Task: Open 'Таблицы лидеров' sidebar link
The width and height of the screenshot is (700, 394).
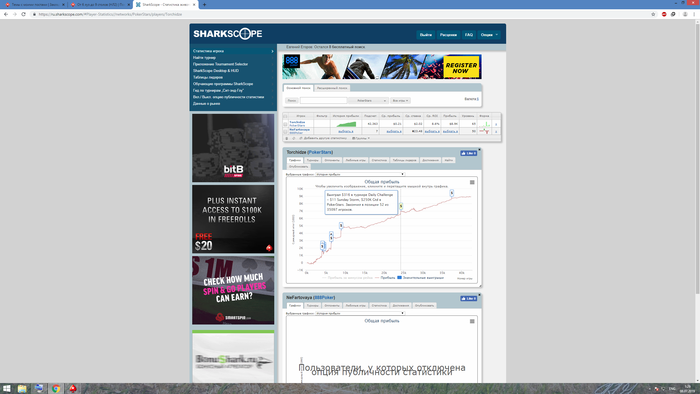Action: 208,77
